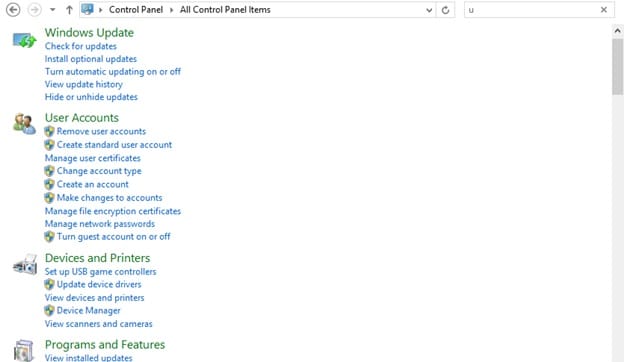Screen dimensions: 624x362
Task: Open the Devices and Printers icon
Action: point(25,265)
